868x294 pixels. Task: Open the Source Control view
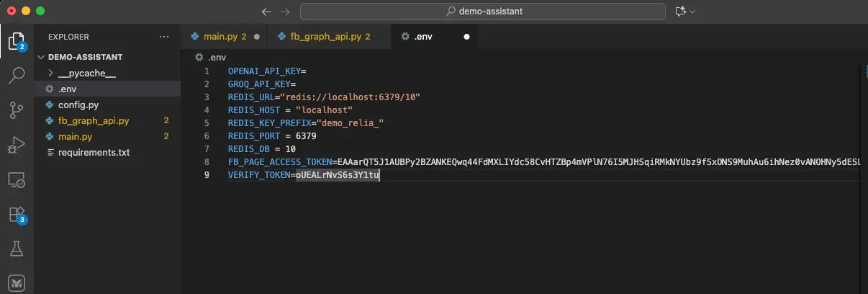point(16,110)
